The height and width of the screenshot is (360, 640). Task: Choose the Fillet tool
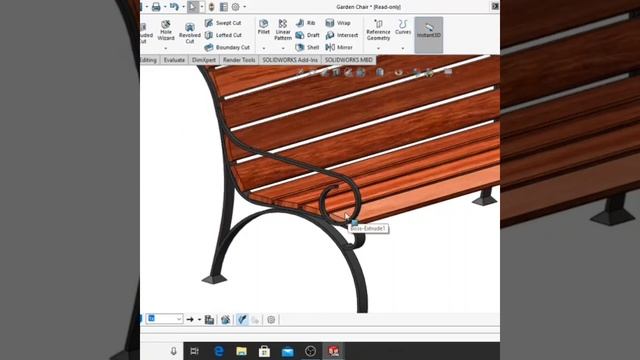pyautogui.click(x=264, y=27)
